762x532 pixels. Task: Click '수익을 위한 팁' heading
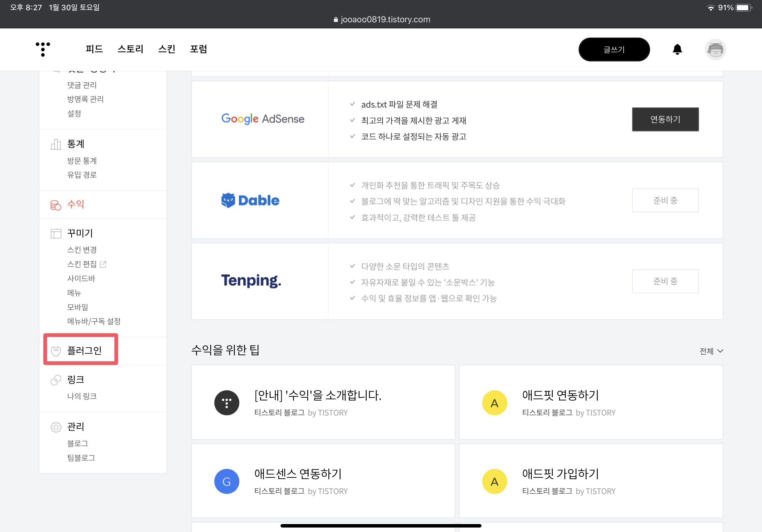coord(226,350)
